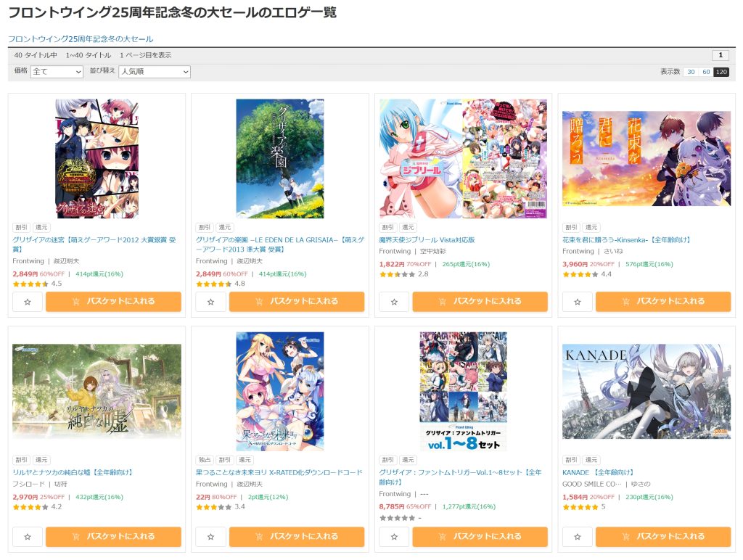Click favorite star on KANADE
Viewport: 743px width, 560px height.
tap(577, 537)
